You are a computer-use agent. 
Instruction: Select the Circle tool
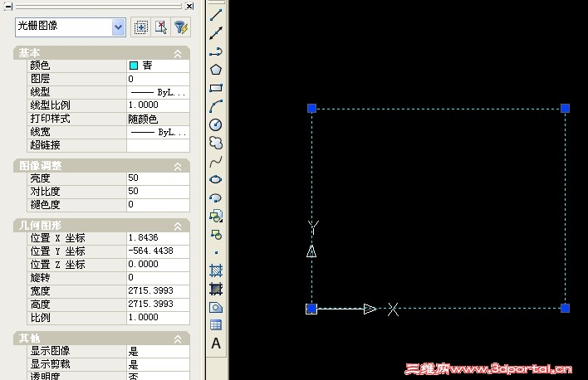click(x=216, y=124)
